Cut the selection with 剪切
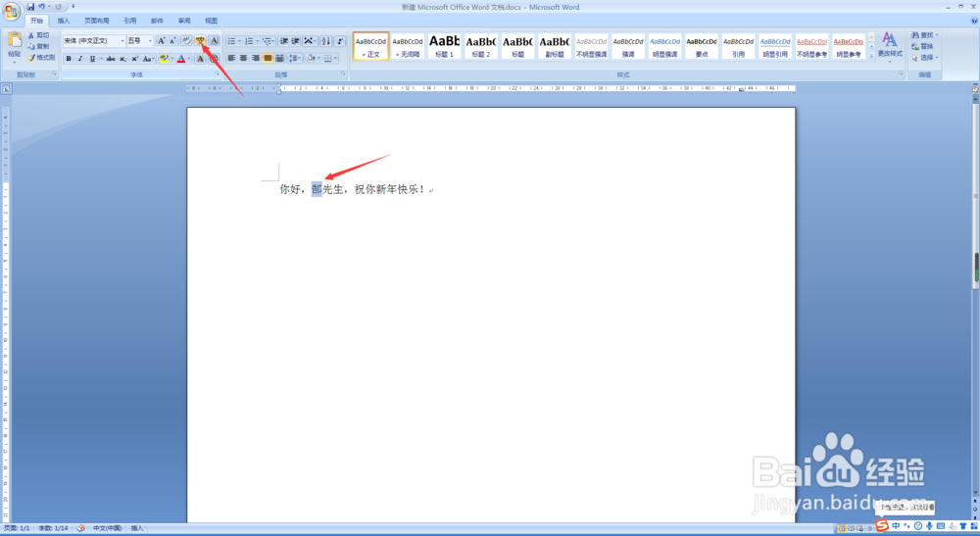This screenshot has width=980, height=536. pos(39,35)
